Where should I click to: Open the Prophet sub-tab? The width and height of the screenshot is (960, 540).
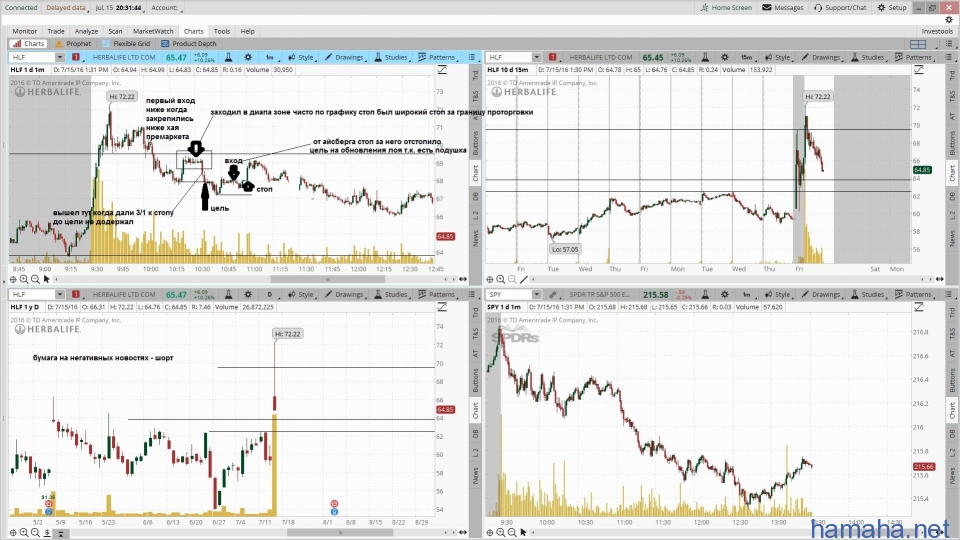point(73,43)
